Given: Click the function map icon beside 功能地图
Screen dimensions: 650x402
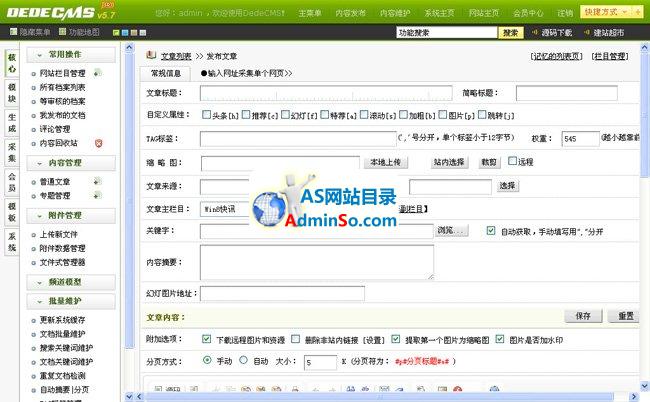Looking at the screenshot, I should 63,32.
